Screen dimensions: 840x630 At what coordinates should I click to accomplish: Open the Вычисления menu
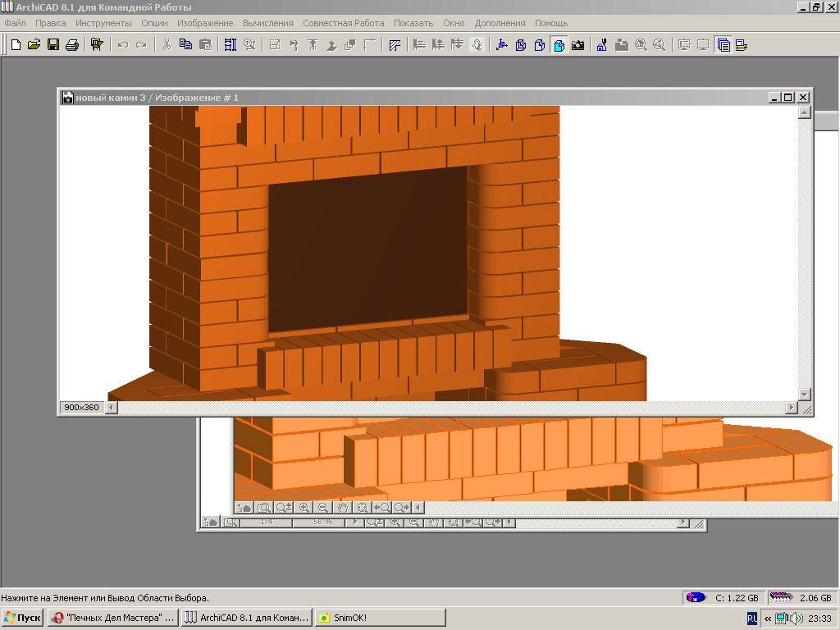267,23
